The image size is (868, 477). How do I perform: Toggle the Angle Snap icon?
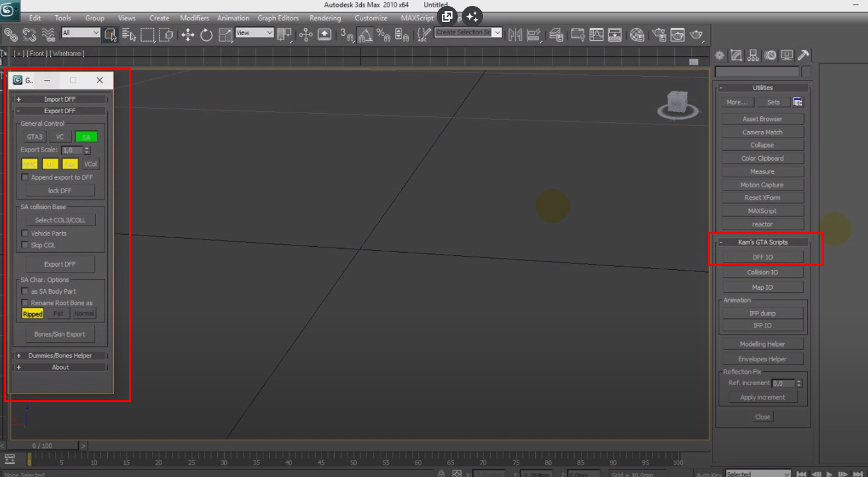(365, 35)
